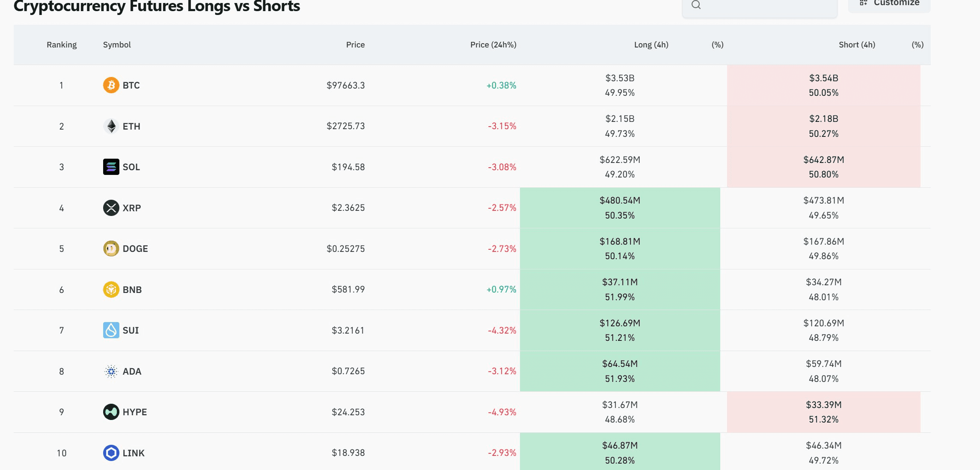
Task: Click the ETH Ethereum coin icon
Action: coord(111,126)
